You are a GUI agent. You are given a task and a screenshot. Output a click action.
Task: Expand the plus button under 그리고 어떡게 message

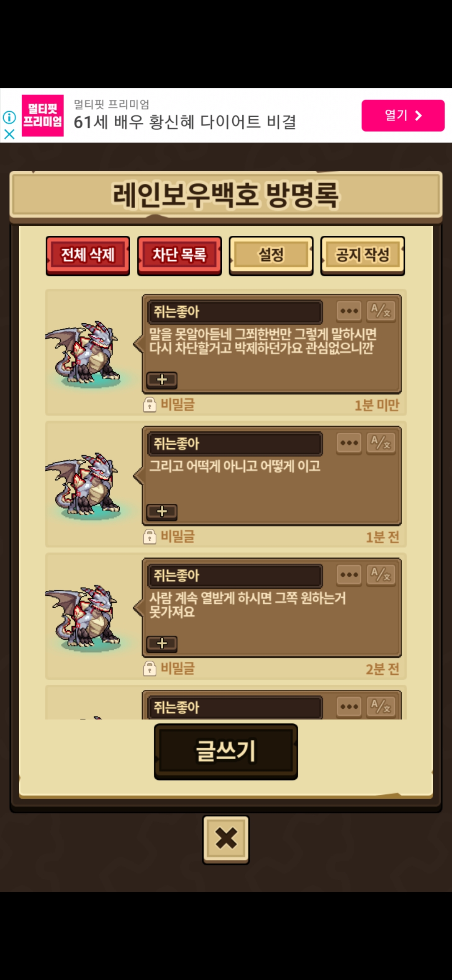pyautogui.click(x=162, y=512)
